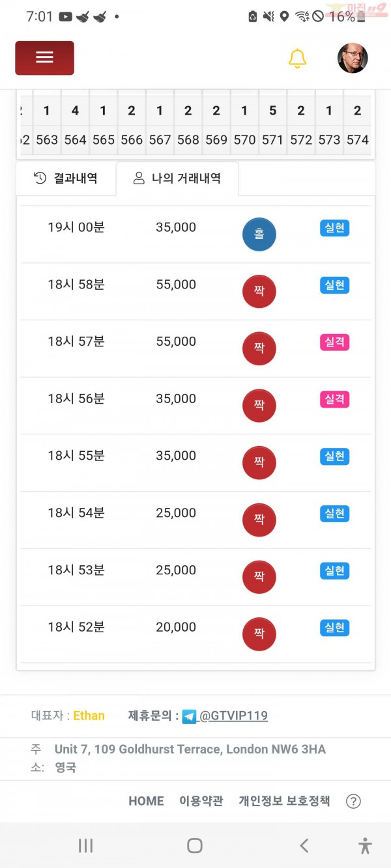This screenshot has width=391, height=868.
Task: Open the 이용약관 terms link
Action: pos(201,801)
